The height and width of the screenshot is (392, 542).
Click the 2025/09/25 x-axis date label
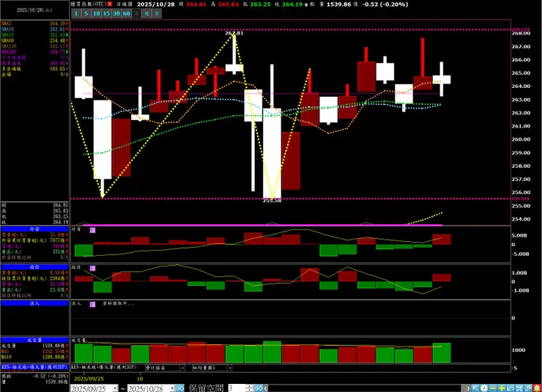click(89, 379)
